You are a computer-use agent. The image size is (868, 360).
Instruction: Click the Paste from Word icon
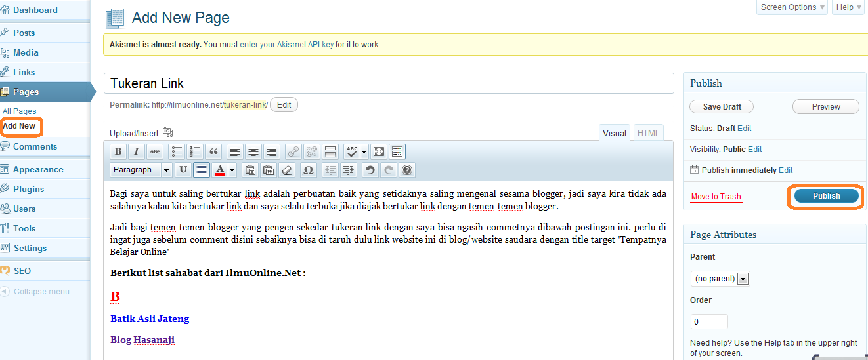tap(268, 170)
